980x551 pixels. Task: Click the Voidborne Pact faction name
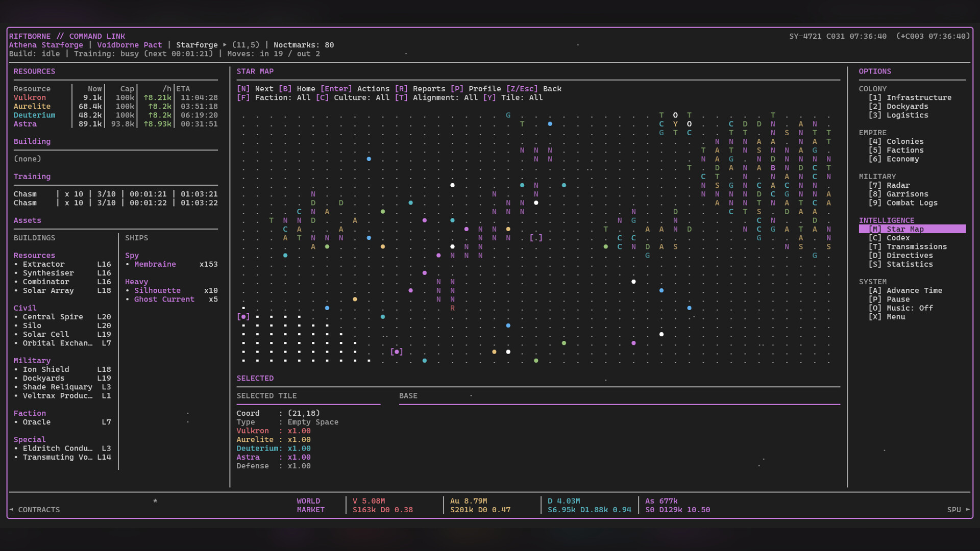pyautogui.click(x=130, y=45)
